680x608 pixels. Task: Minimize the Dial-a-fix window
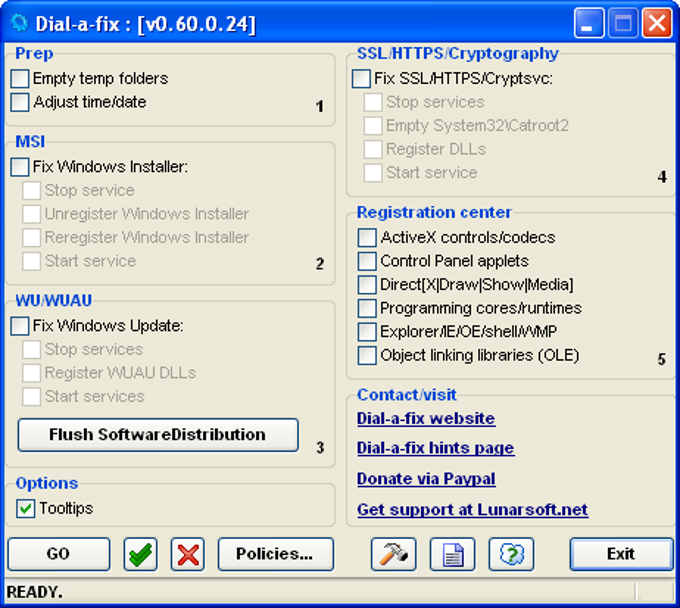[x=588, y=23]
